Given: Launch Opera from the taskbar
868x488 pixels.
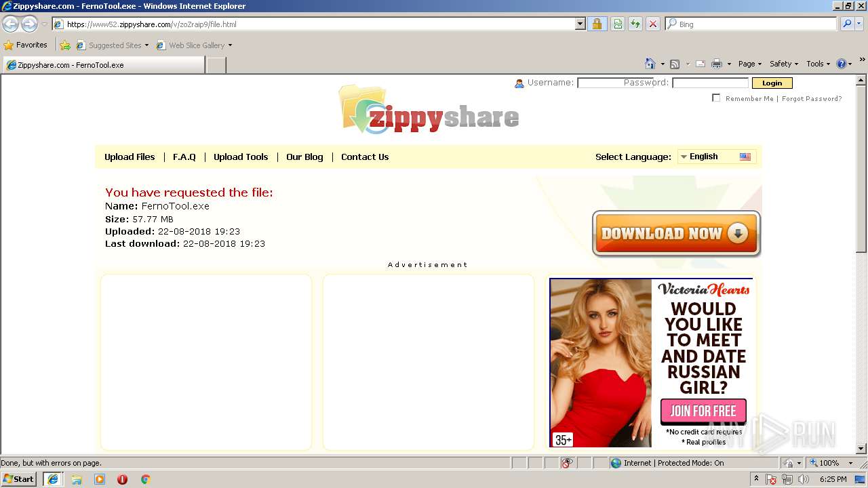Looking at the screenshot, I should [x=122, y=479].
